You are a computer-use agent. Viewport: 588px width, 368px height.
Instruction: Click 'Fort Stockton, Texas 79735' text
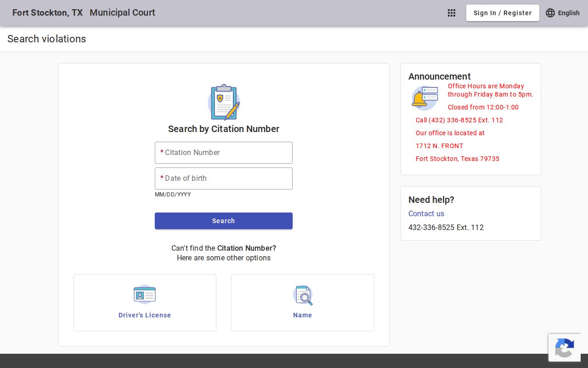[458, 159]
